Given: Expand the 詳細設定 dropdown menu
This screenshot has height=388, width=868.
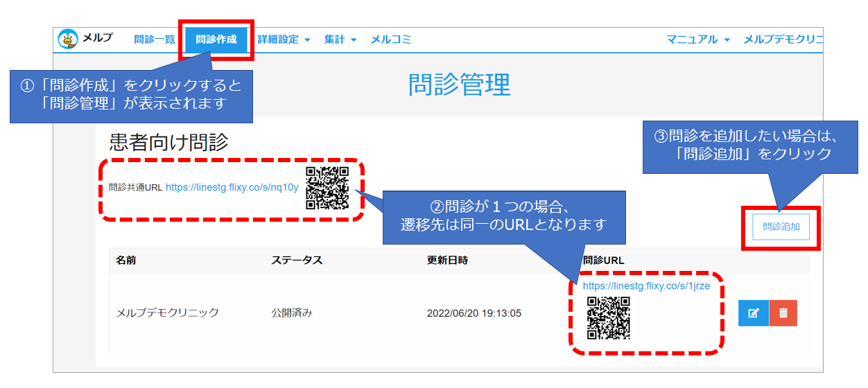Looking at the screenshot, I should tap(284, 39).
